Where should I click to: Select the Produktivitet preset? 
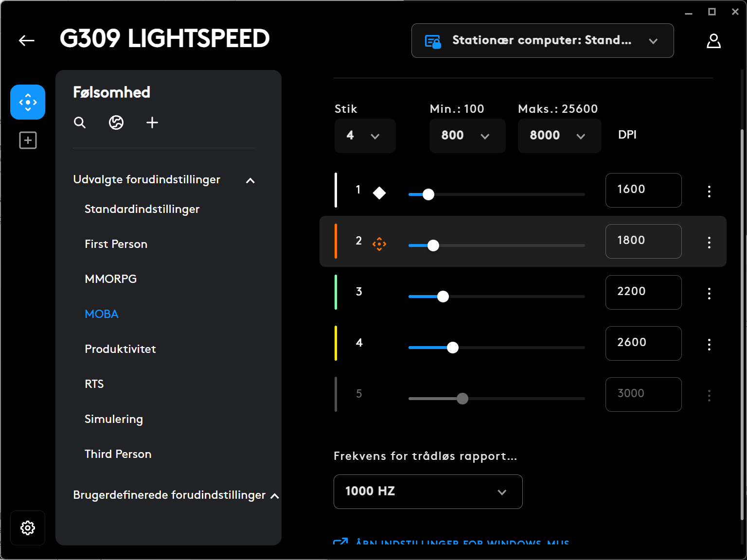[x=120, y=349]
